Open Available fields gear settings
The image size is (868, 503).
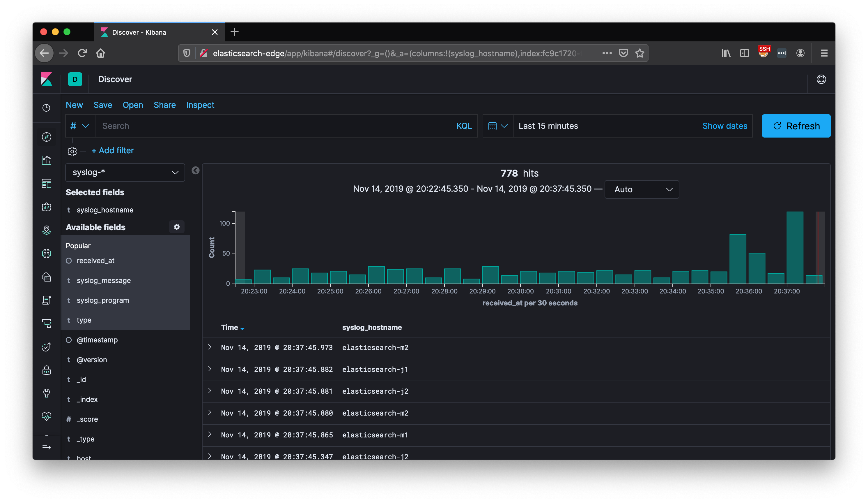click(x=177, y=227)
